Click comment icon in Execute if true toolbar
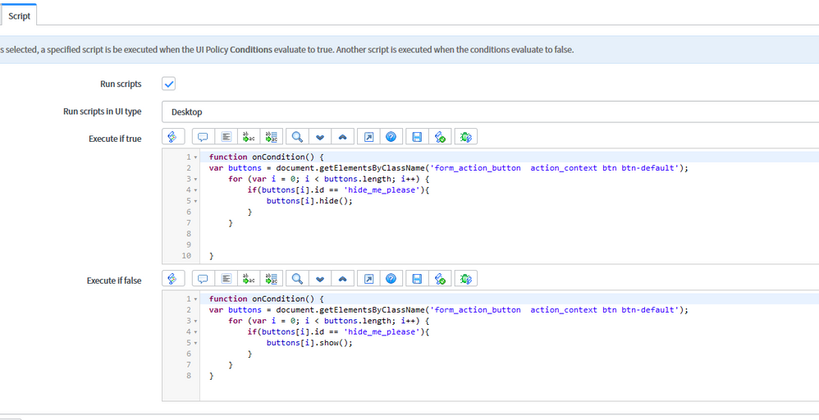819x420 pixels. [x=203, y=137]
